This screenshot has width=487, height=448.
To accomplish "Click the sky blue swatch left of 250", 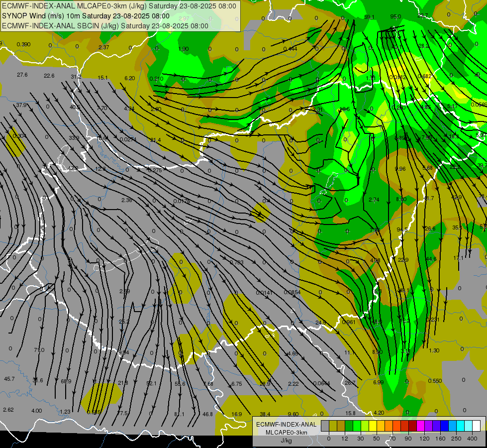I will [453, 426].
